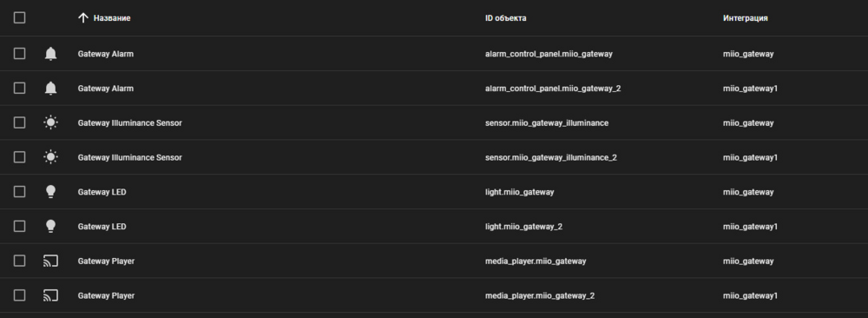
Task: Click miio_gateway1 integration in light.miio_gateway_2 row
Action: coord(750,227)
